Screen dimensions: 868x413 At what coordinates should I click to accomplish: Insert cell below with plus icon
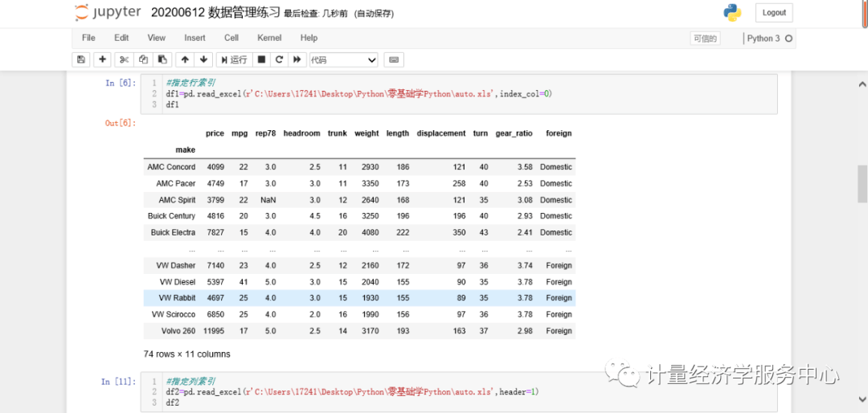(x=102, y=59)
